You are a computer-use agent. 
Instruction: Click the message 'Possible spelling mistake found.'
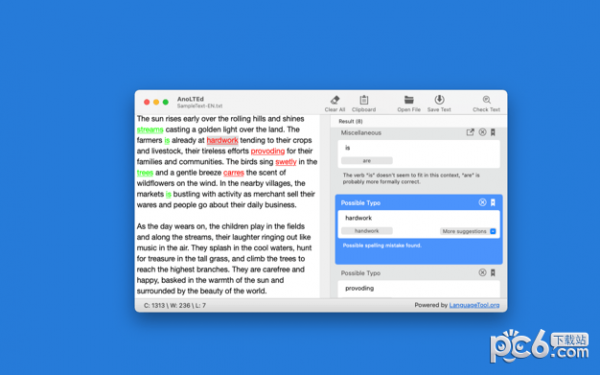[382, 246]
